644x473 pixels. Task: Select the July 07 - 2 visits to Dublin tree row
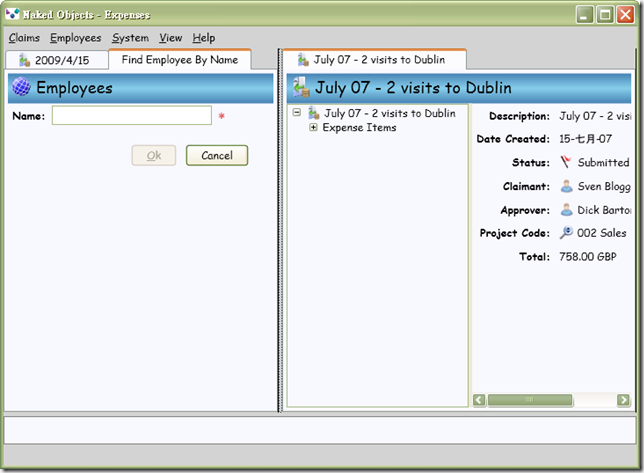point(390,113)
